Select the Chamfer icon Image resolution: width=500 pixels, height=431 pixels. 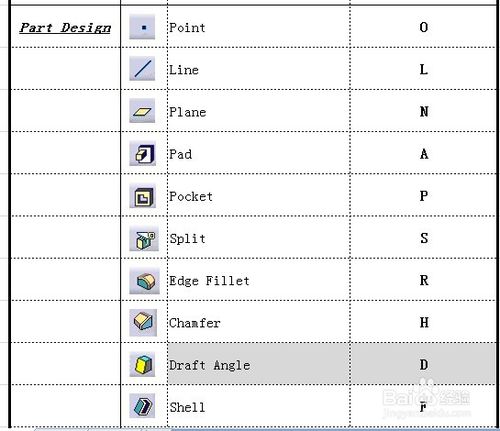click(143, 323)
